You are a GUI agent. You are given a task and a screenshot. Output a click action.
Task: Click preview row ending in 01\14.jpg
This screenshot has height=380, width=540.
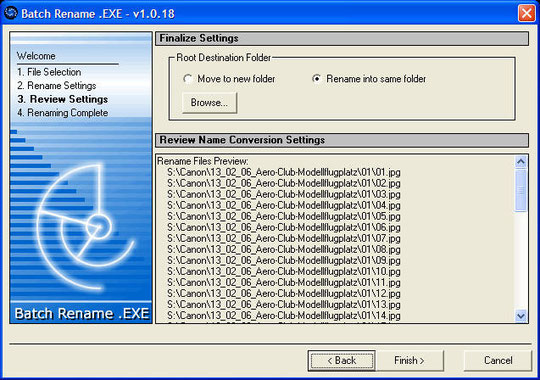[x=284, y=315]
